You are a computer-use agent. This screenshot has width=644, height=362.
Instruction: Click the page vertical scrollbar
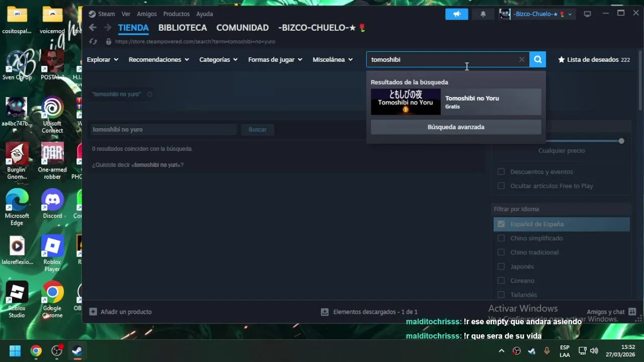pyautogui.click(x=640, y=80)
